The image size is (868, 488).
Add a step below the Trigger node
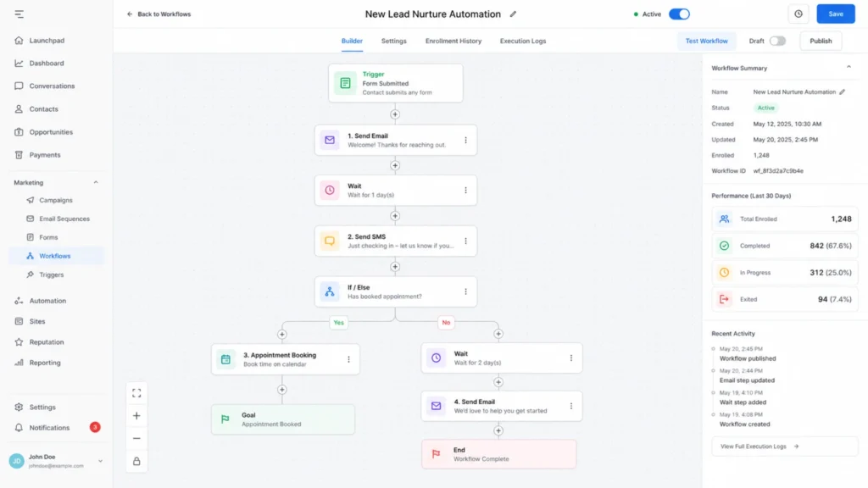395,114
